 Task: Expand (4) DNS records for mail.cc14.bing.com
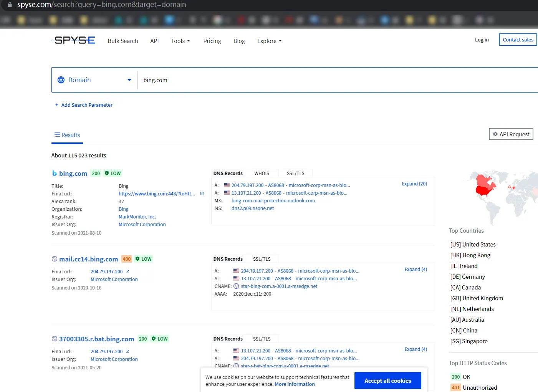pos(416,269)
